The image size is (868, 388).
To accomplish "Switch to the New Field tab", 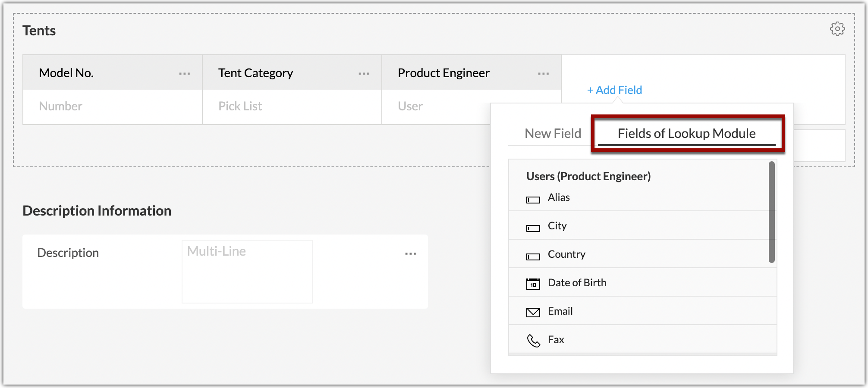I will pos(552,134).
